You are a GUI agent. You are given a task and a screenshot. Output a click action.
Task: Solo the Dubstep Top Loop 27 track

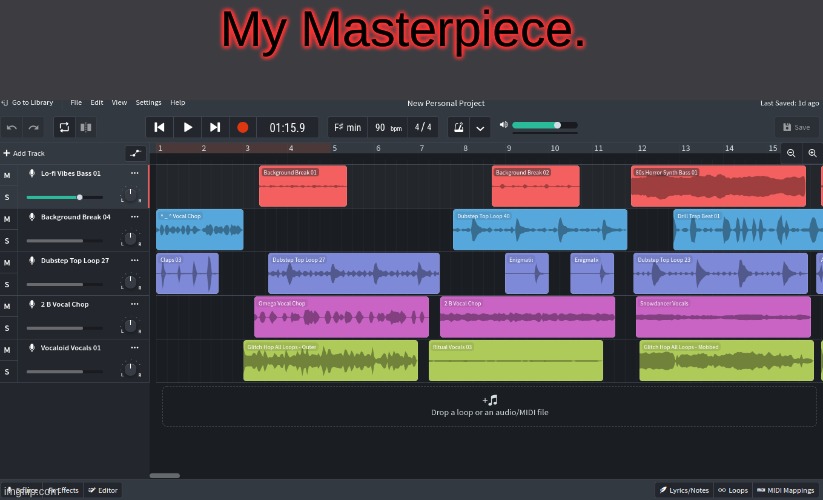7,284
